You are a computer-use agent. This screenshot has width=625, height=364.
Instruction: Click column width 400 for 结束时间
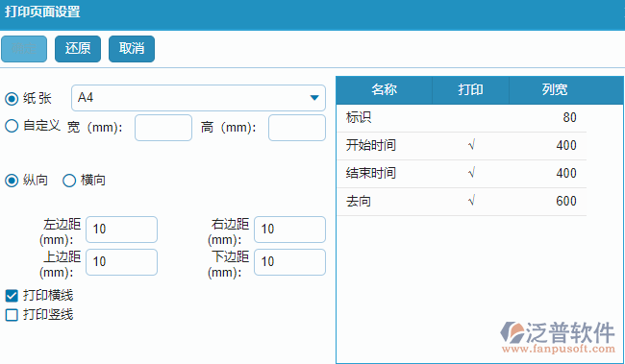pos(566,173)
